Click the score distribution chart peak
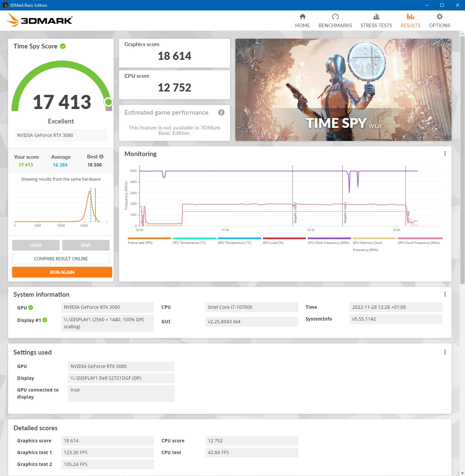Image resolution: width=465 pixels, height=476 pixels. coord(90,192)
